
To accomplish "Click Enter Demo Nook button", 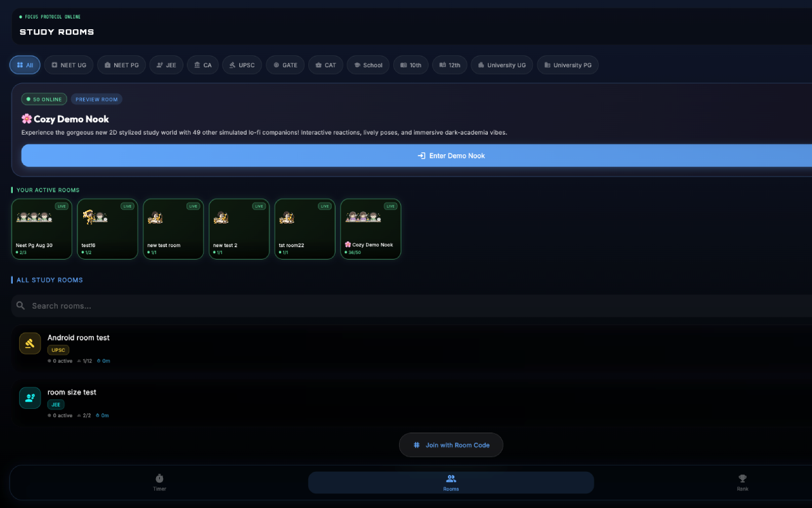I will coord(451,156).
